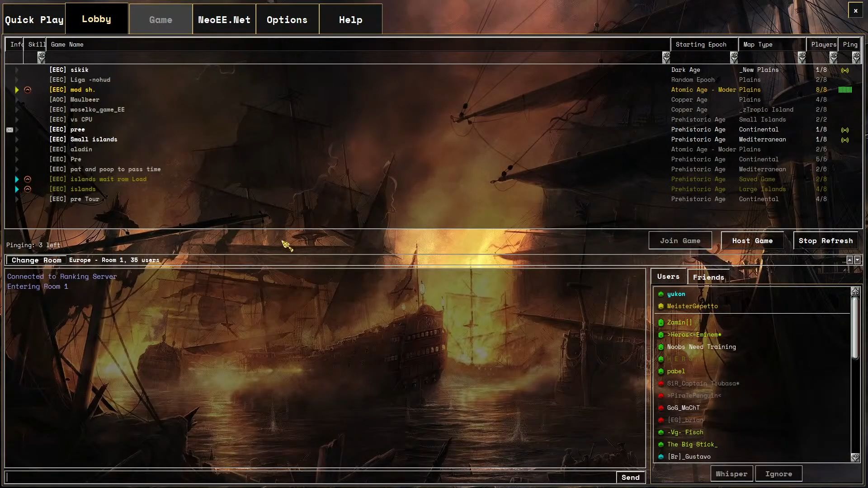Screen dimensions: 868x488
Task: Click the Ignore button
Action: click(779, 474)
